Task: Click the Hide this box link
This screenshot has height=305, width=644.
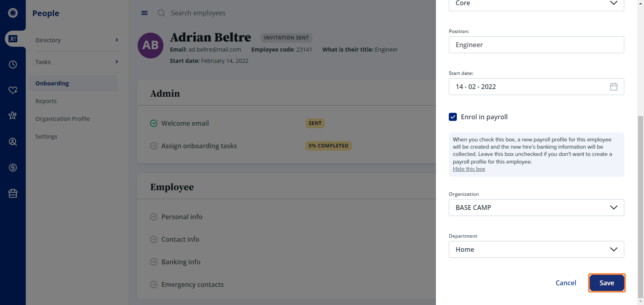Action: pyautogui.click(x=469, y=169)
